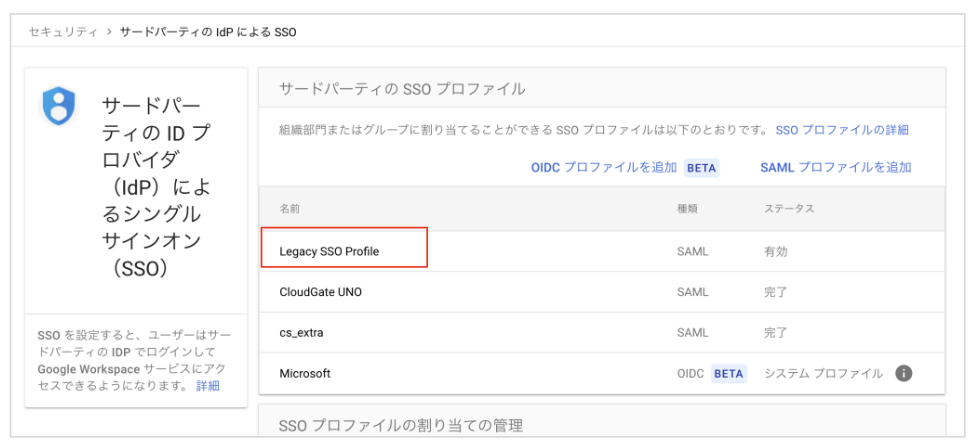This screenshot has width=980, height=448.
Task: Click the info icon beside システム プロファイル
Action: point(903,374)
